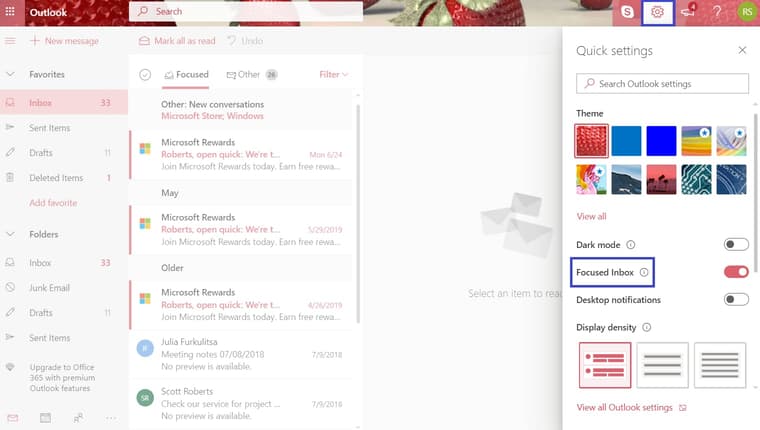Viewport: 760px width, 430px height.
Task: Switch to the Other tab
Action: click(252, 75)
